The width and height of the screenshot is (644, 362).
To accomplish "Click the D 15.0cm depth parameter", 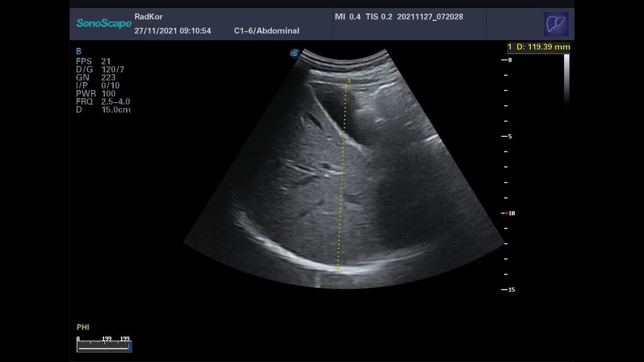I will [x=103, y=110].
